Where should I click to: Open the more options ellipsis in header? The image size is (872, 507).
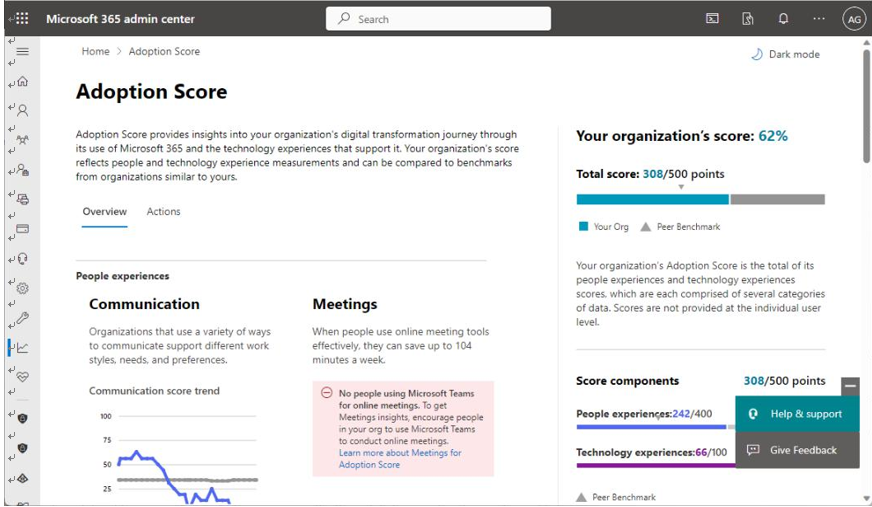pos(819,18)
